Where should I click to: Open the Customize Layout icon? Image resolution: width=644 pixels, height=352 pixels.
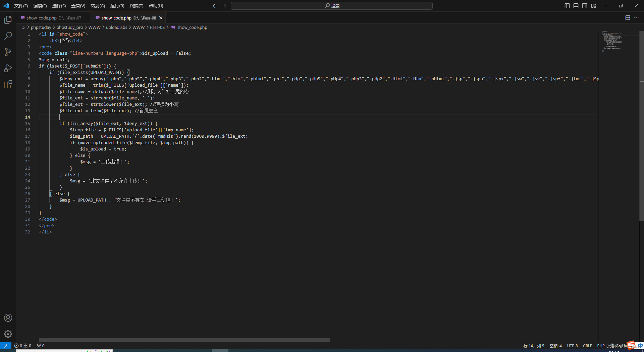[594, 6]
